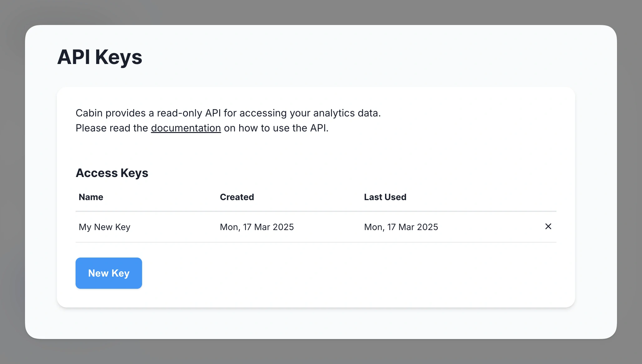The image size is (642, 364).
Task: Select the API key name My New Key
Action: coord(104,227)
